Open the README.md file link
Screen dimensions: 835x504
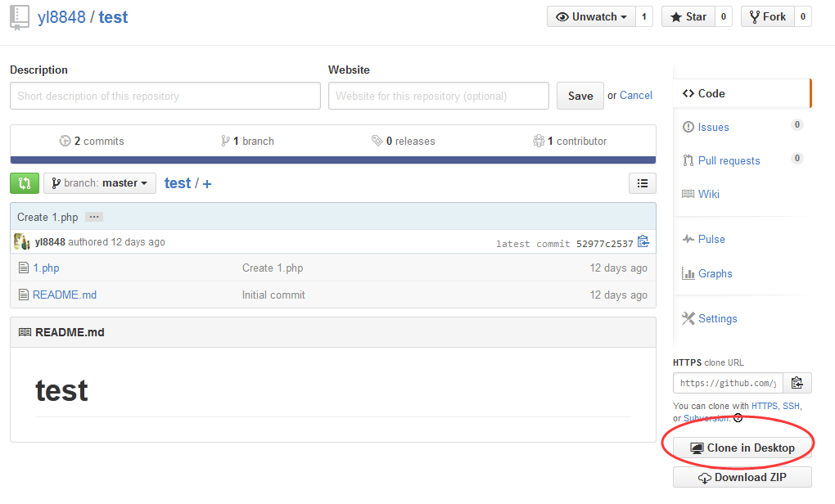[x=65, y=295]
